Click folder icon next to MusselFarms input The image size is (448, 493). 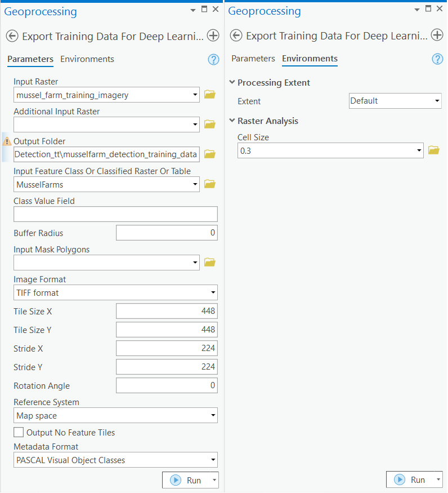tap(210, 184)
